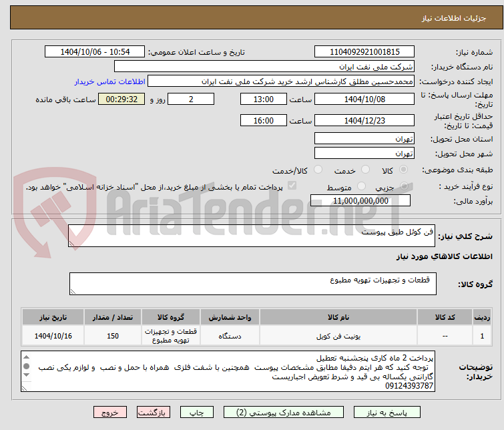The width and height of the screenshot is (504, 430).
Task: Click the resize grip of گروه کالا box
Action: (73, 291)
